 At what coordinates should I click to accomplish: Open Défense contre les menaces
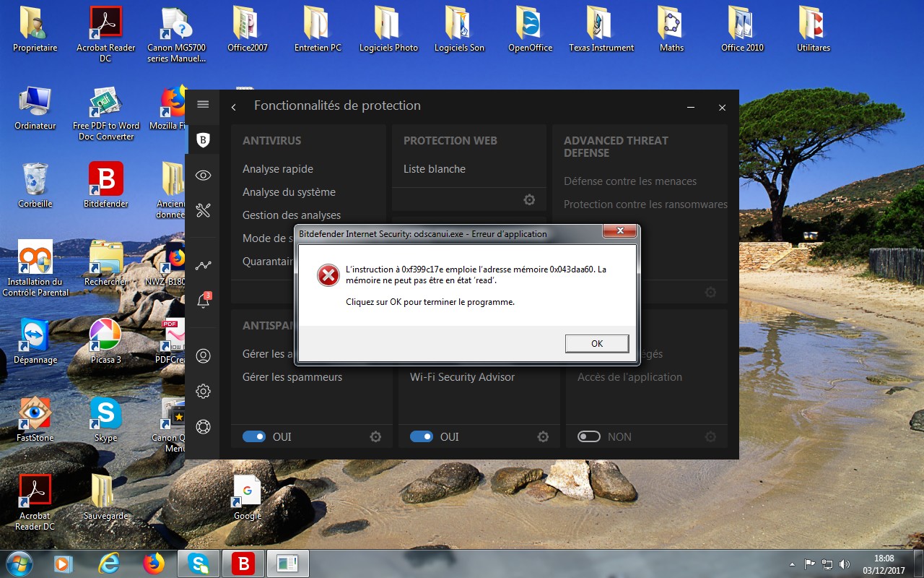pyautogui.click(x=630, y=181)
